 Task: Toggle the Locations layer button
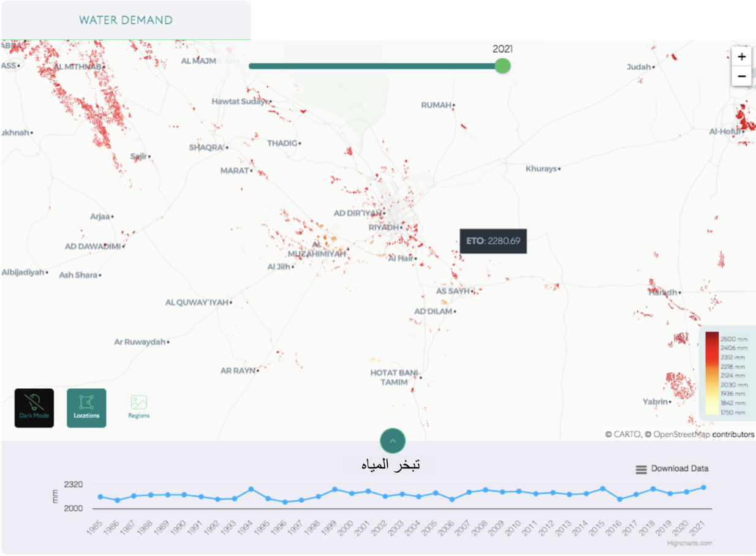pyautogui.click(x=86, y=408)
